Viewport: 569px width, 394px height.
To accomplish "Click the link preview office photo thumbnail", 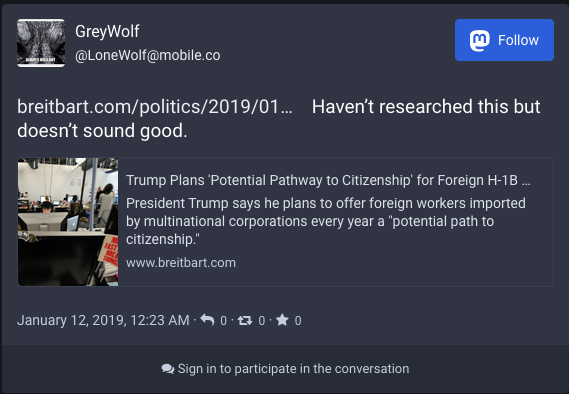I will pos(68,222).
